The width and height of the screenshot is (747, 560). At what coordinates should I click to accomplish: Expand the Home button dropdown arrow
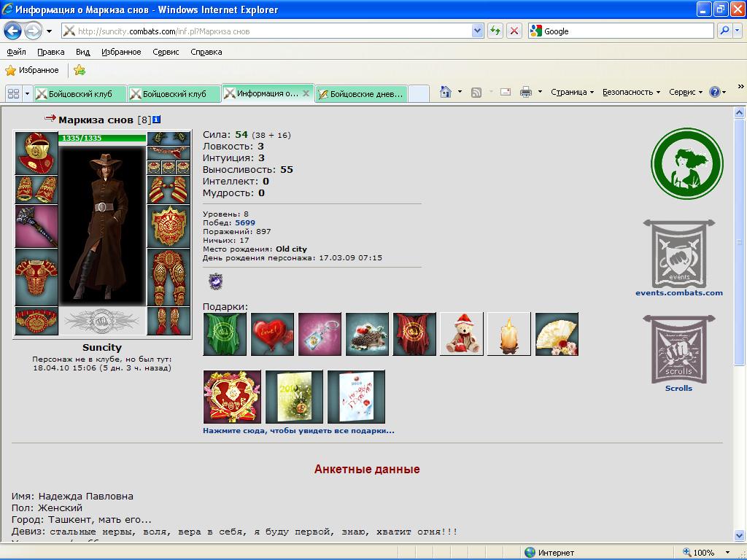point(460,92)
